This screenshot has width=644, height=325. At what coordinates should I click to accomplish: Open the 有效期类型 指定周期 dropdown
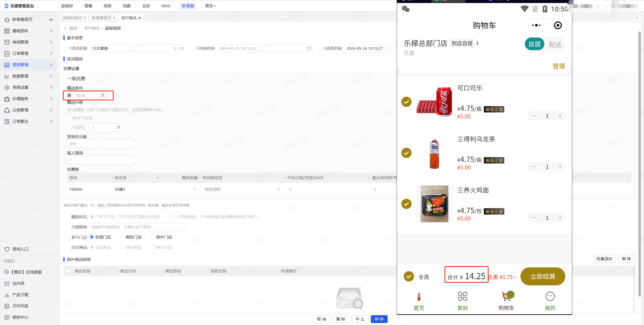[243, 189]
